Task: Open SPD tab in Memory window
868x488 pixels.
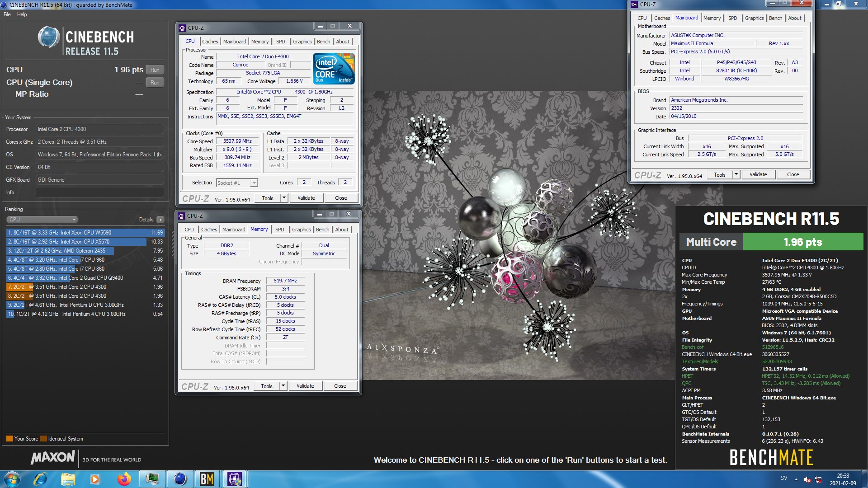Action: point(280,230)
